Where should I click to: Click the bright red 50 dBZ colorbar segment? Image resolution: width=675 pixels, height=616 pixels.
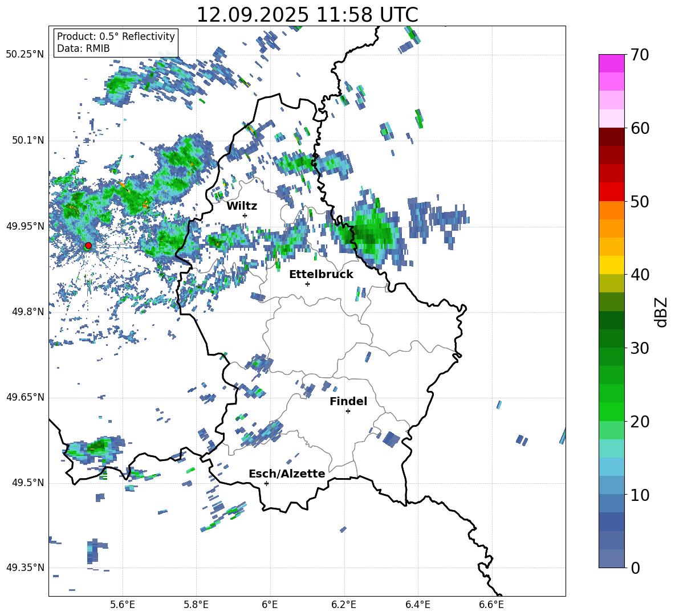tap(611, 191)
